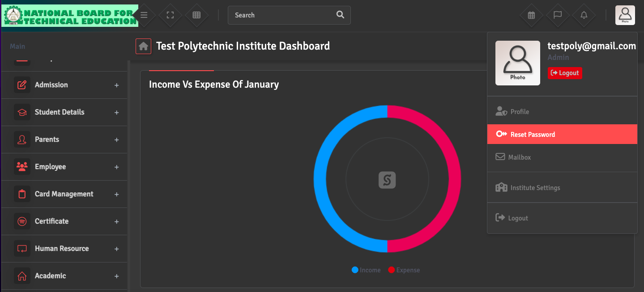
Task: Click the search magnifier icon
Action: click(340, 15)
